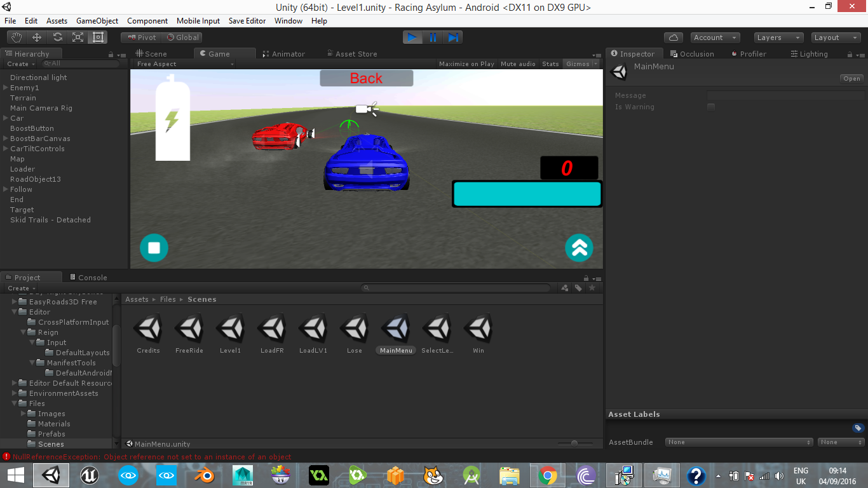The height and width of the screenshot is (488, 868).
Task: Switch to the Lighting tab
Action: [809, 54]
